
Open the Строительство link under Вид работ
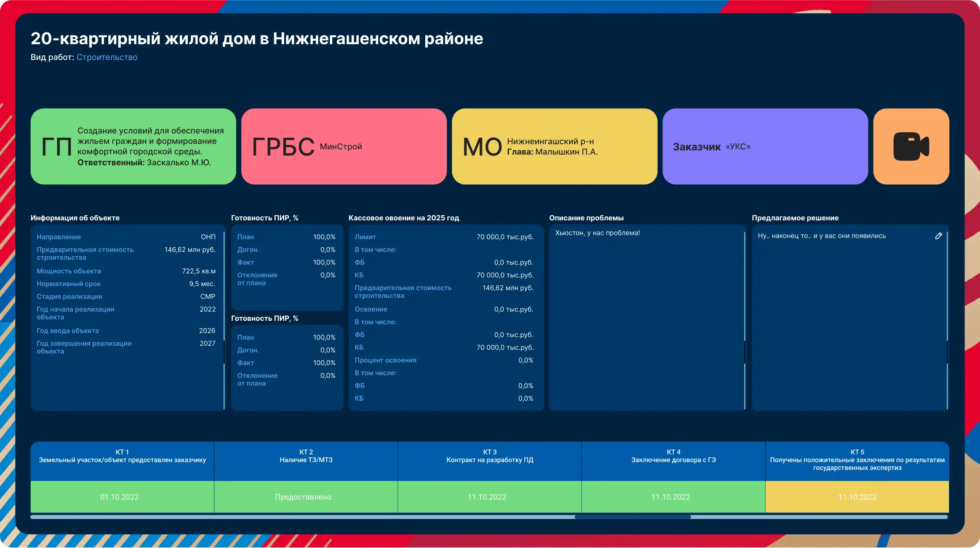[x=107, y=57]
